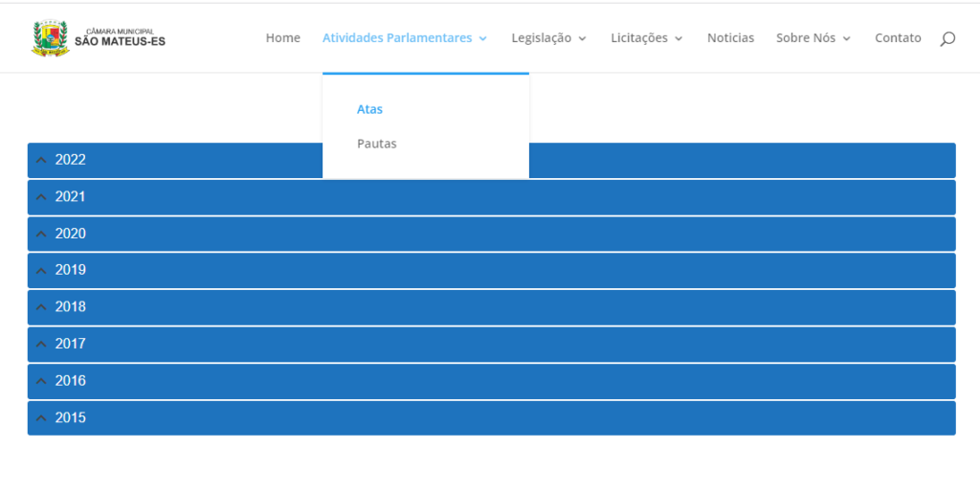The image size is (980, 493).
Task: Expand the 2015 accordion section
Action: point(491,418)
